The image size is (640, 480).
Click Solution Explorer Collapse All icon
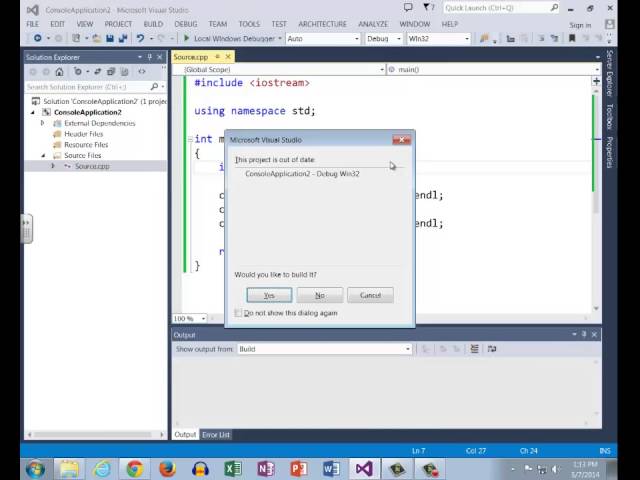pyautogui.click(x=111, y=71)
